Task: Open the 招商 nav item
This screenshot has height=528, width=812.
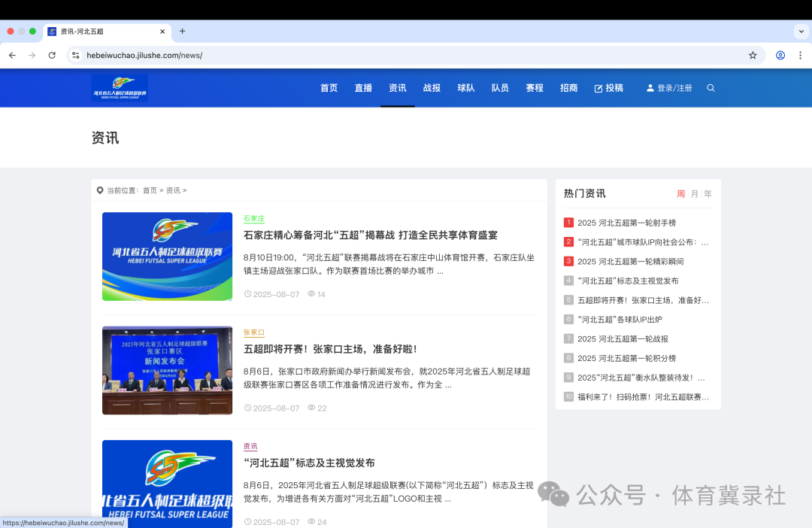Action: click(568, 88)
